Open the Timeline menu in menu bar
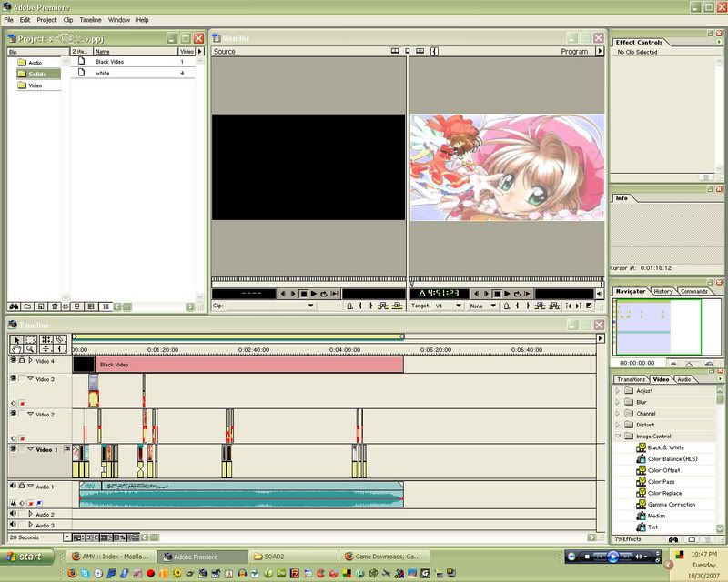The height and width of the screenshot is (582, 728). pyautogui.click(x=90, y=19)
